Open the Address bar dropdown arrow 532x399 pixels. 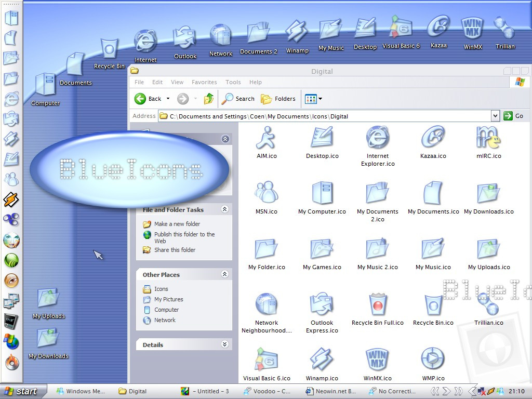click(x=495, y=116)
